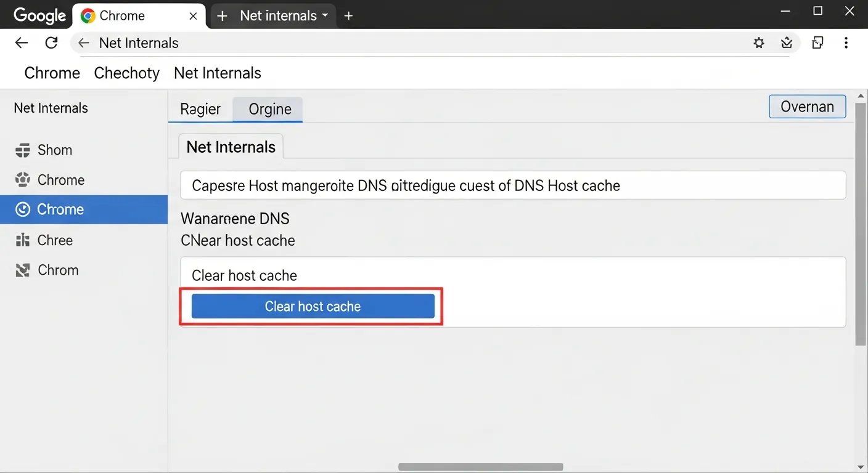The width and height of the screenshot is (868, 473).
Task: Select the Net Internals sub-tab
Action: (x=231, y=147)
